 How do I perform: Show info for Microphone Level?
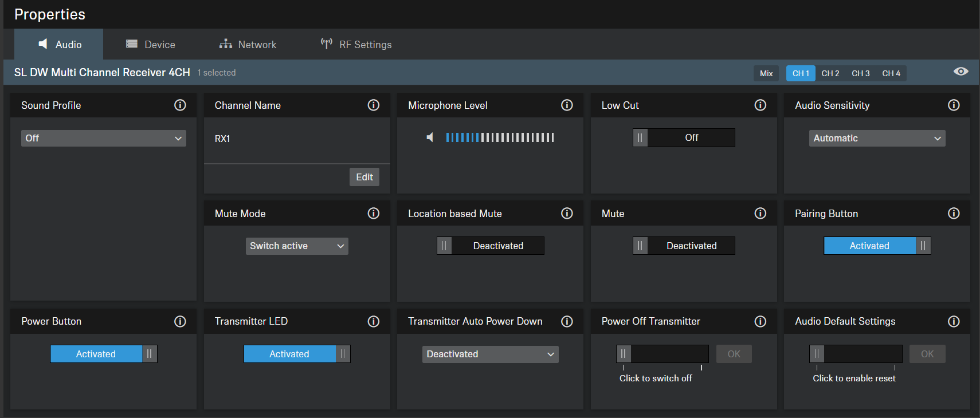coord(567,105)
